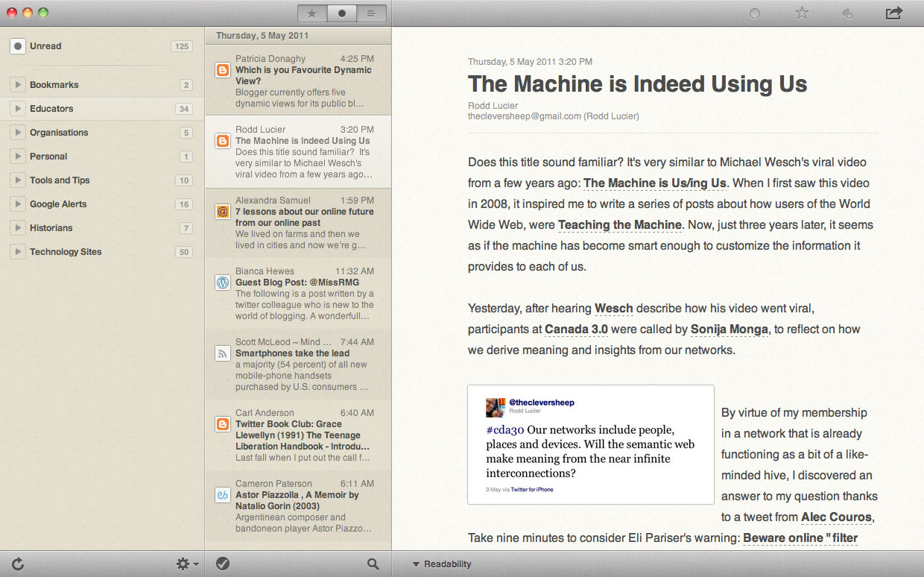Star the open article from the top toolbar
Image resolution: width=924 pixels, height=577 pixels.
click(x=802, y=13)
